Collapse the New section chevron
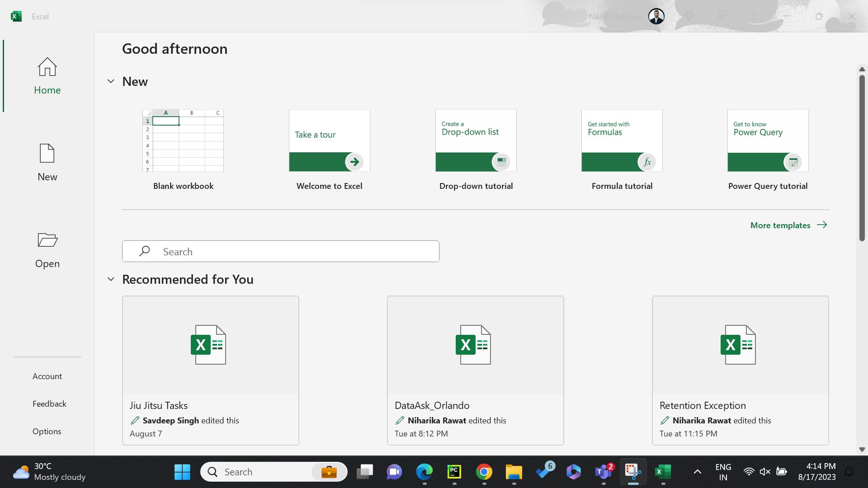Image resolution: width=868 pixels, height=488 pixels. 111,81
